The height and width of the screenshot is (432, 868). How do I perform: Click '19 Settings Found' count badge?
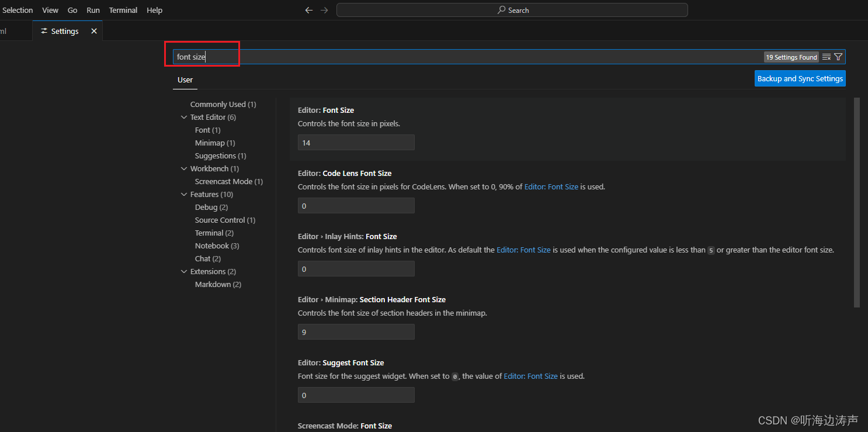791,57
